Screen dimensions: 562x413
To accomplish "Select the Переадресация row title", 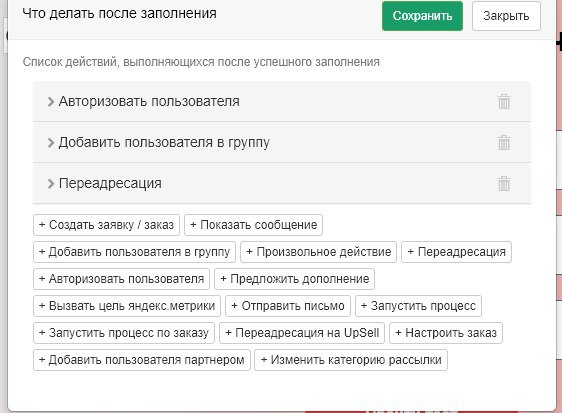I will (x=110, y=184).
